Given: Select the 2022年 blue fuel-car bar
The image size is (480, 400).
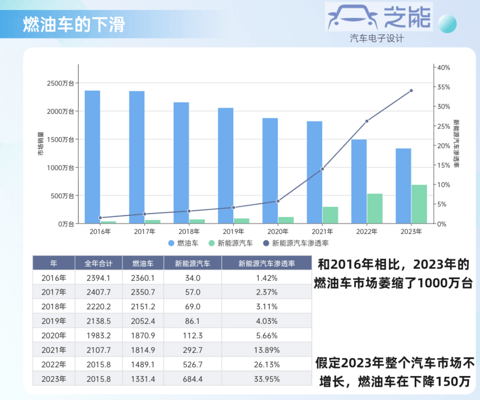Looking at the screenshot, I should (359, 182).
